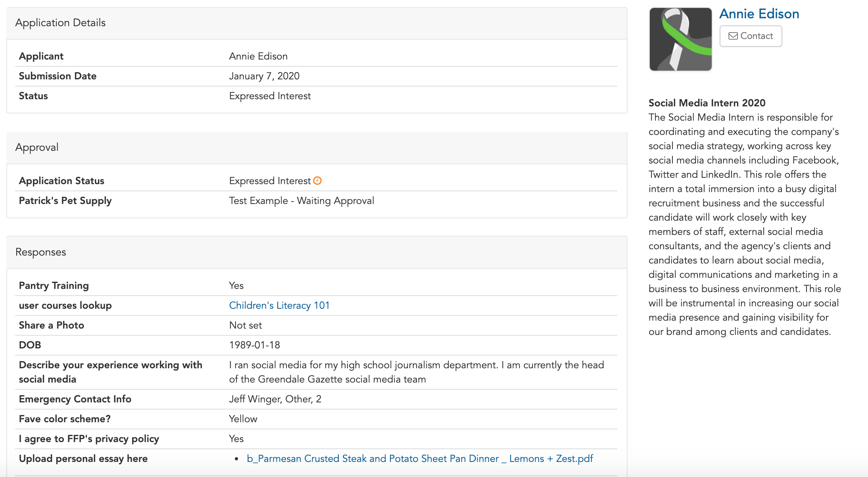The height and width of the screenshot is (477, 868).
Task: Select the Pantry Training answer Yes
Action: tap(236, 285)
